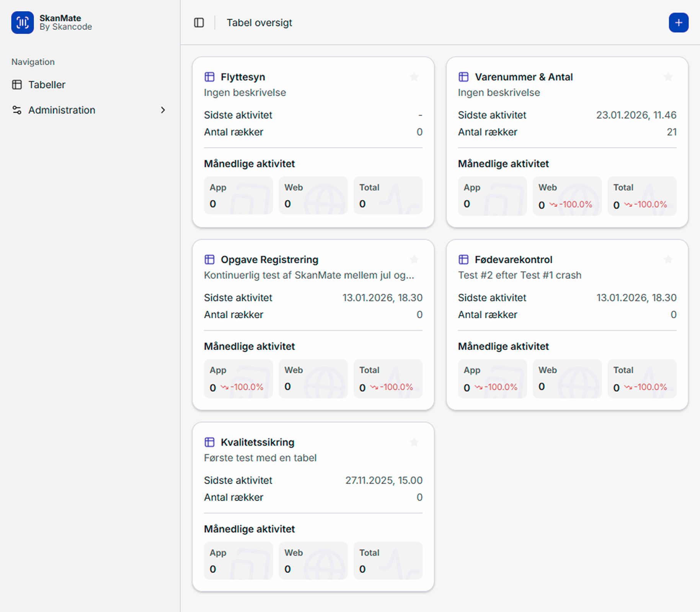This screenshot has width=700, height=612.
Task: Click the Flyttesyn table icon
Action: pos(209,77)
